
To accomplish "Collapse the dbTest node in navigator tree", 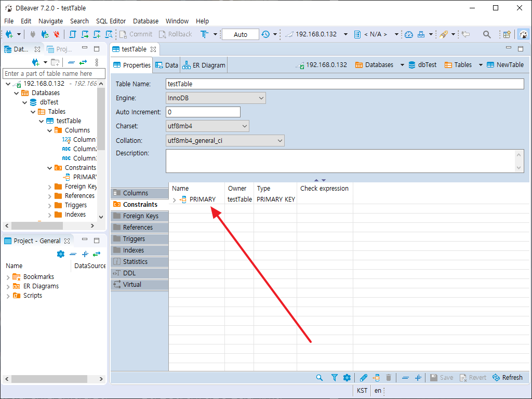I will click(x=25, y=102).
